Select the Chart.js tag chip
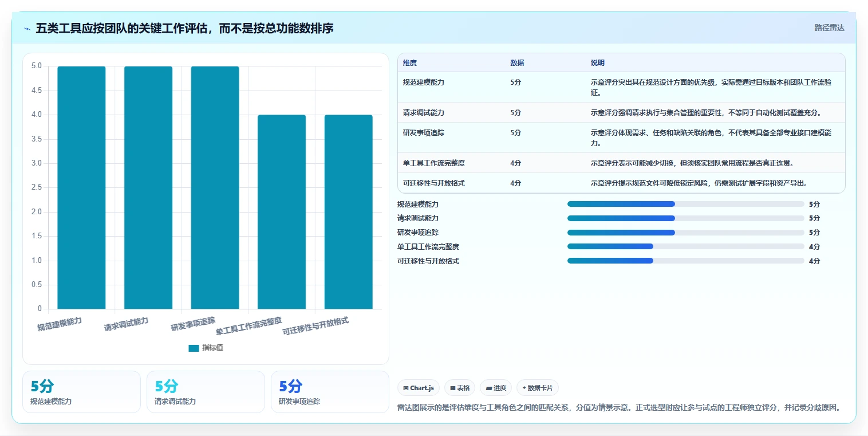This screenshot has height=436, width=868. click(419, 388)
